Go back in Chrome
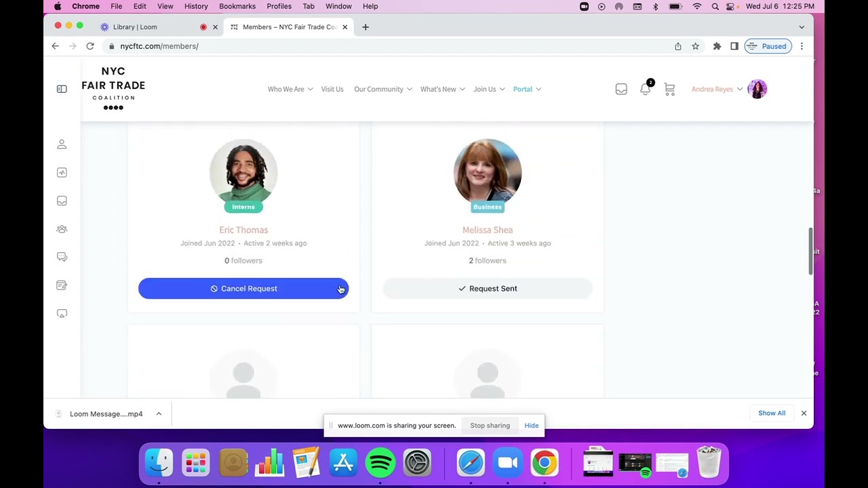 56,46
